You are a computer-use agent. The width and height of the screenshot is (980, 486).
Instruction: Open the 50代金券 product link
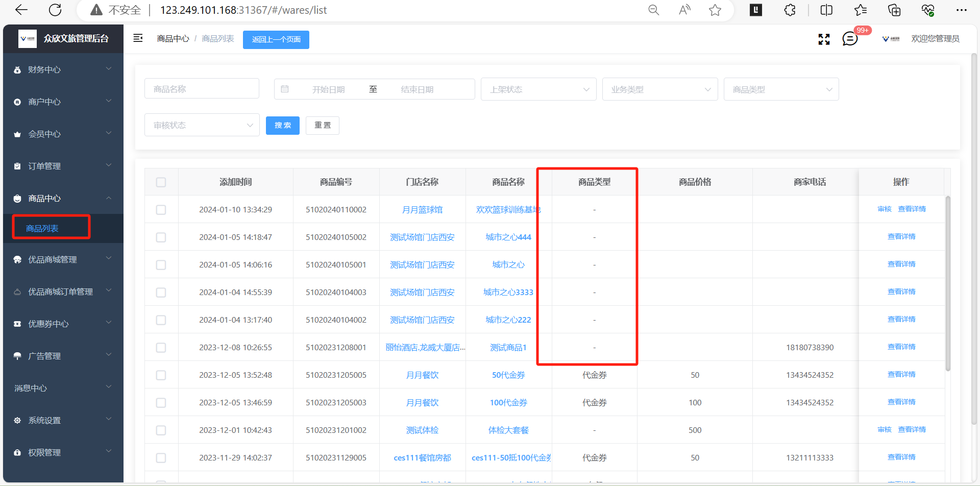(x=508, y=375)
